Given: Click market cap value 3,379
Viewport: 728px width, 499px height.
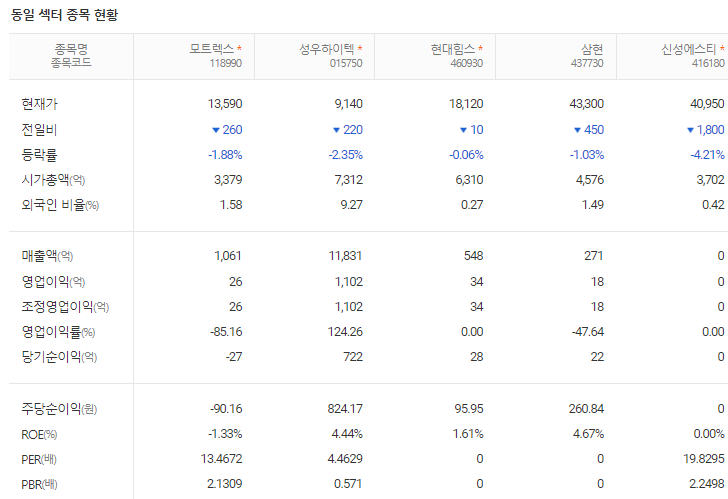Looking at the screenshot, I should [228, 180].
